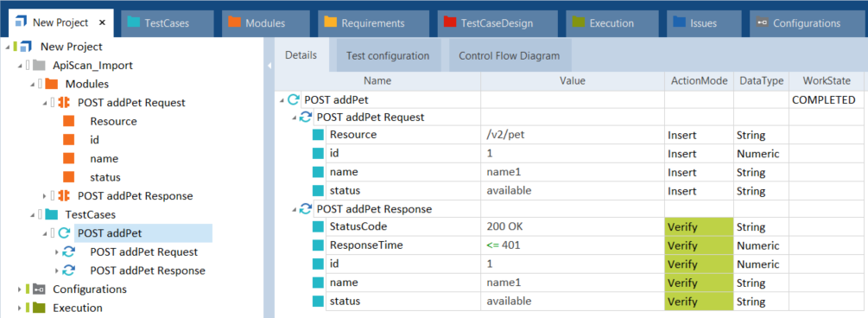The height and width of the screenshot is (318, 868).
Task: Click the Configurations tab key icon
Action: click(x=763, y=22)
